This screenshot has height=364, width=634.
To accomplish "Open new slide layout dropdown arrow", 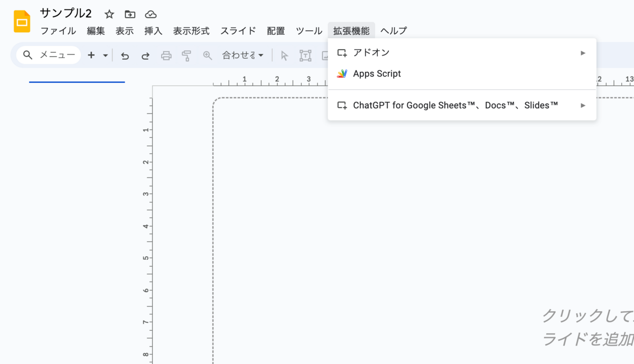I will [x=105, y=55].
